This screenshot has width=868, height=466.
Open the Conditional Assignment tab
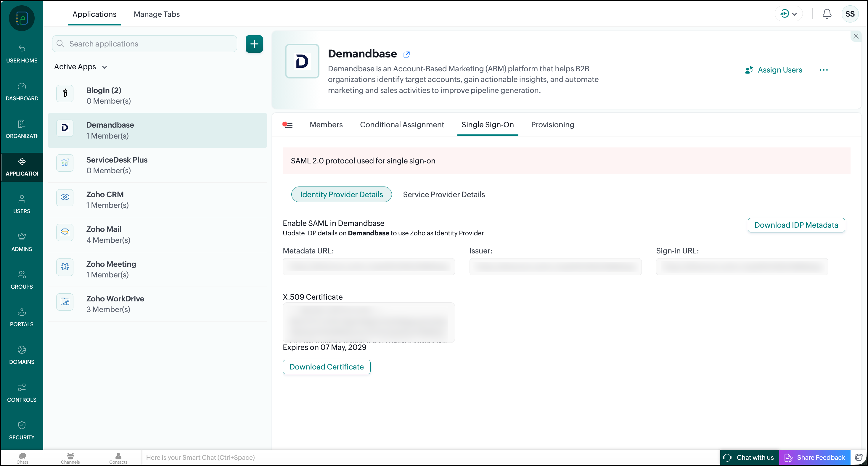(402, 125)
